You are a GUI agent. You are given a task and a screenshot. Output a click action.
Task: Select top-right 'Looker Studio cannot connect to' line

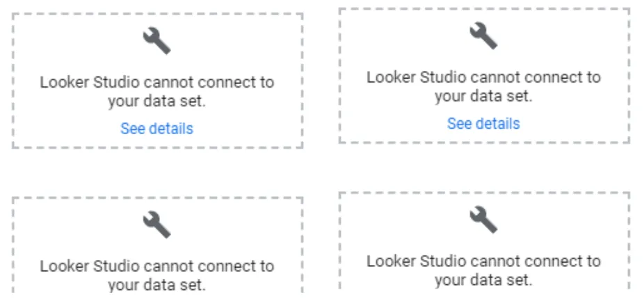click(x=483, y=77)
